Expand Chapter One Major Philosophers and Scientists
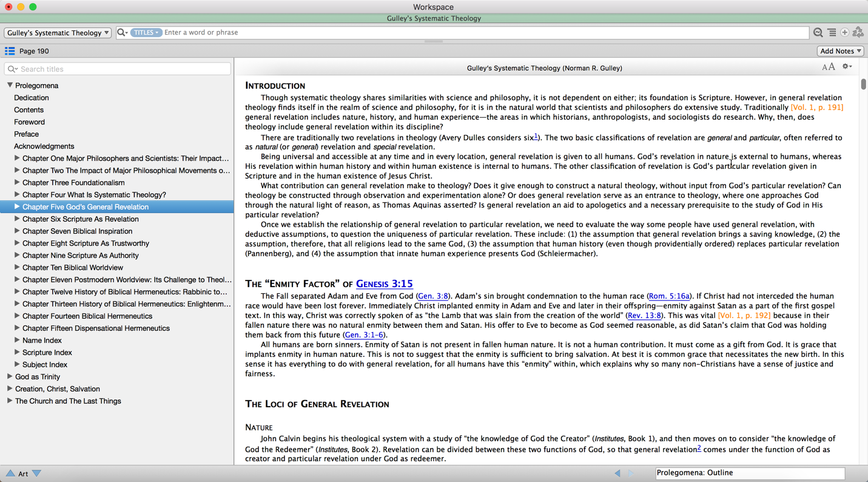 [x=17, y=158]
